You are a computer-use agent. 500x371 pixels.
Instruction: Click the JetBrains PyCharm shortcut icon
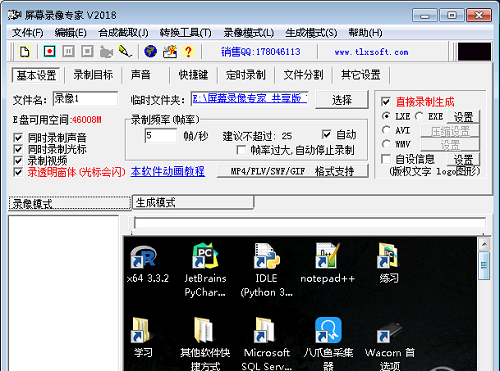tap(205, 256)
